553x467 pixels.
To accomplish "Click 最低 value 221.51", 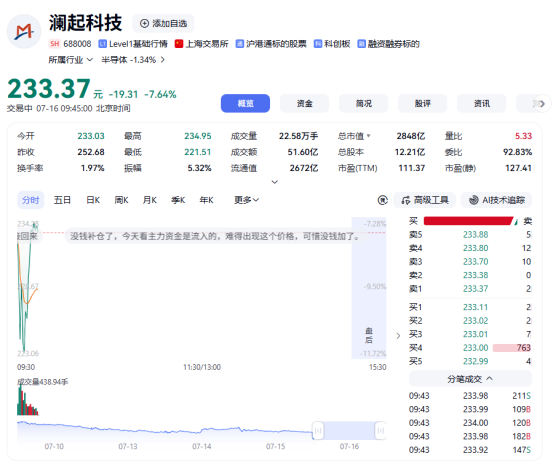I will 198,152.
